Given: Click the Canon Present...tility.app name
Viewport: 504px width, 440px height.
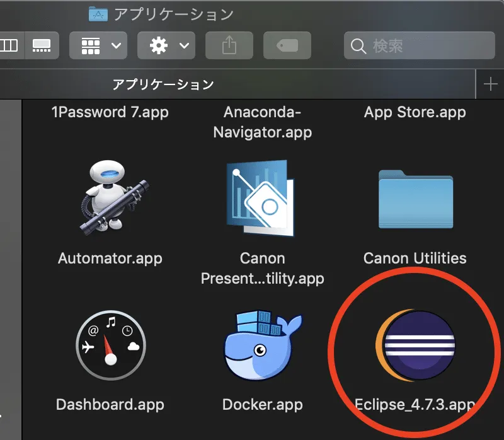Looking at the screenshot, I should (x=263, y=269).
